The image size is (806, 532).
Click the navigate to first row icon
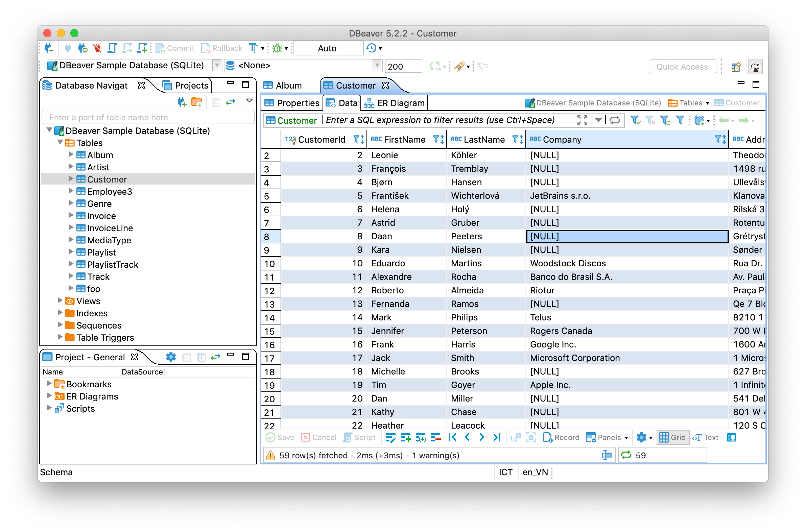[x=452, y=438]
